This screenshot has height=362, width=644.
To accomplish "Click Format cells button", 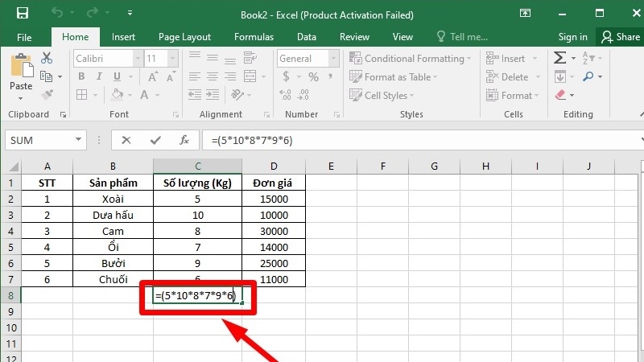I will coord(512,95).
